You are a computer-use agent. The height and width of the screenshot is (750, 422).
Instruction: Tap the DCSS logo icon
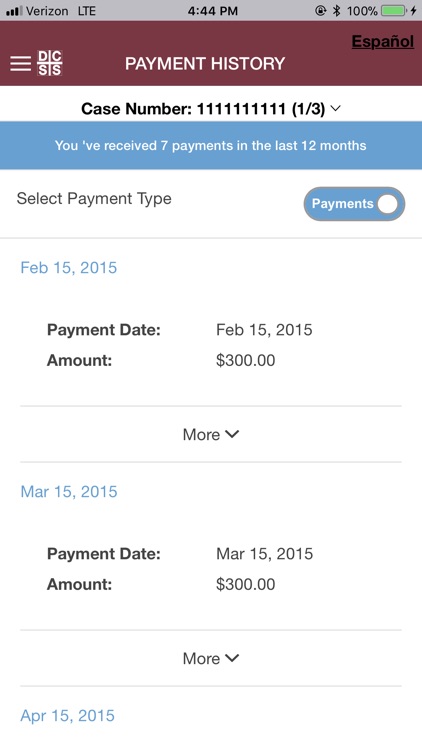pyautogui.click(x=50, y=63)
